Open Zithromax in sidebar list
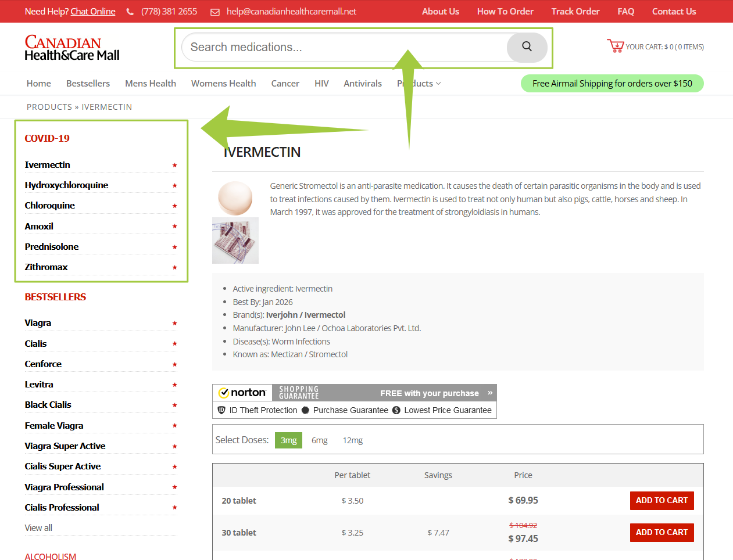Viewport: 733px width, 560px height. click(47, 267)
